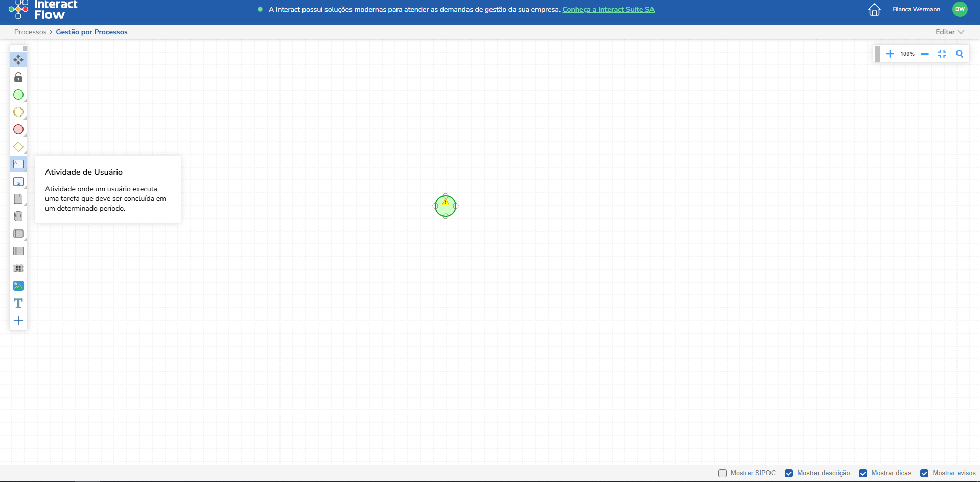Select the lane shape in palette
Image resolution: width=980 pixels, height=482 pixels.
[18, 251]
